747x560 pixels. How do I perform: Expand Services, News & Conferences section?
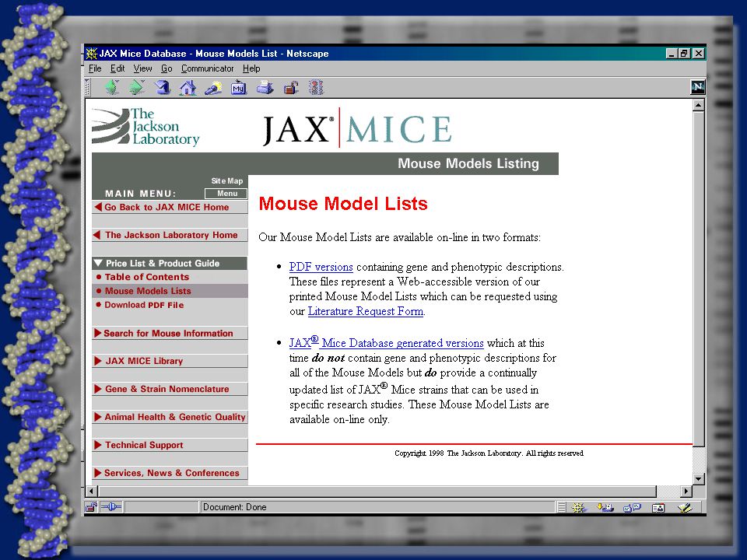pyautogui.click(x=170, y=473)
